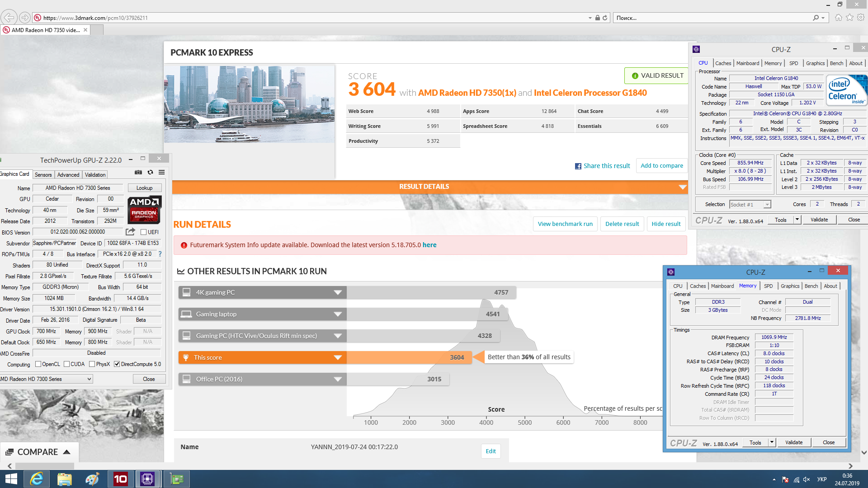Click the 'here' download link

(429, 245)
